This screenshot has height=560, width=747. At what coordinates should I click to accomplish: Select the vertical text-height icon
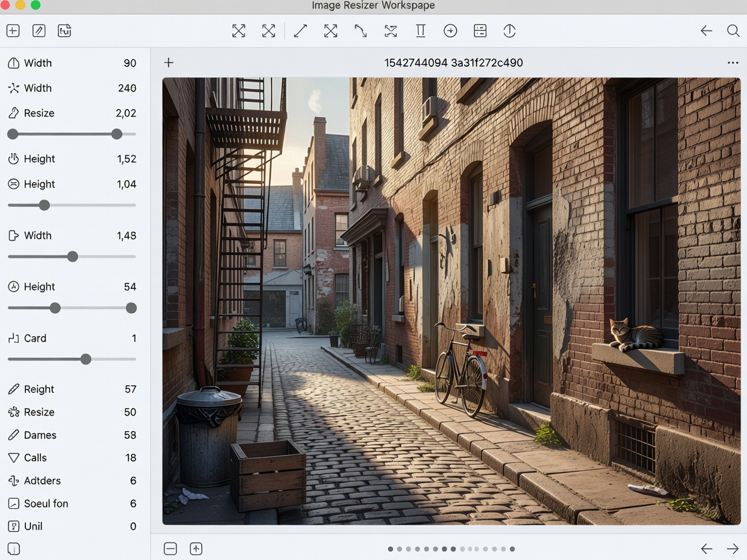[x=420, y=31]
